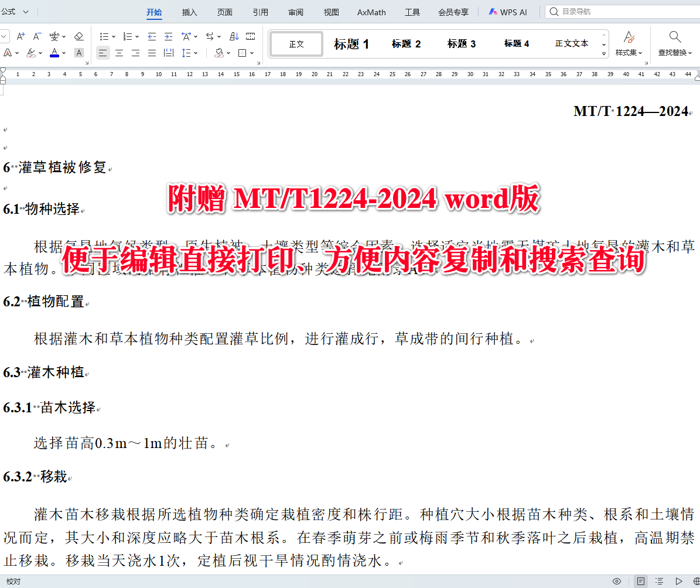Open the line spacing dropdown
The image size is (700, 588).
tap(194, 52)
